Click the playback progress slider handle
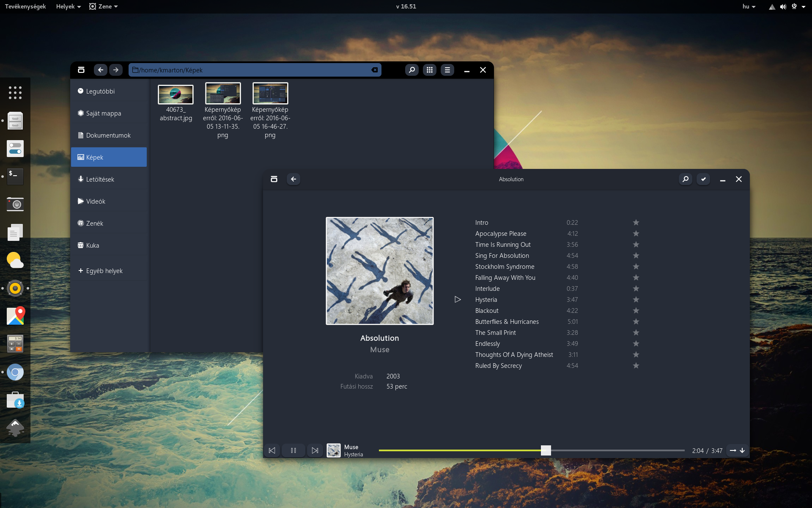812x508 pixels. (546, 450)
